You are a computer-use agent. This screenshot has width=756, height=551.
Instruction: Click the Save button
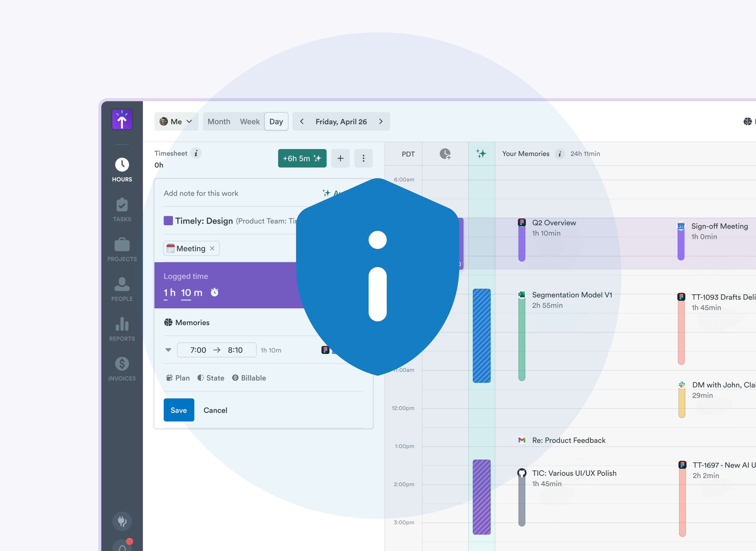(x=179, y=410)
